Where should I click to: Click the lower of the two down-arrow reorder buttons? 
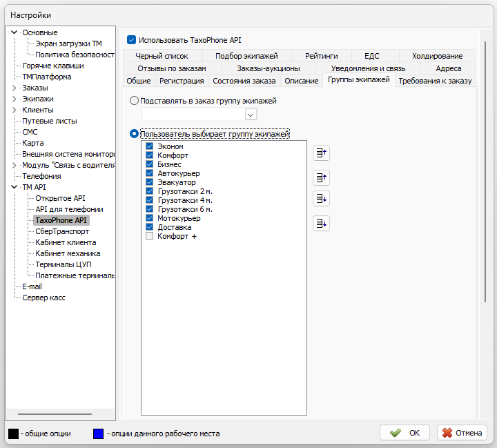(321, 224)
